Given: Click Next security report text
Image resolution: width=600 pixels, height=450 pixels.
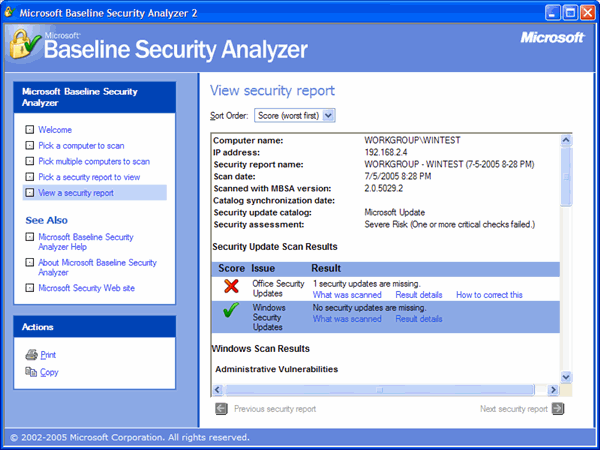Looking at the screenshot, I should click(x=514, y=409).
